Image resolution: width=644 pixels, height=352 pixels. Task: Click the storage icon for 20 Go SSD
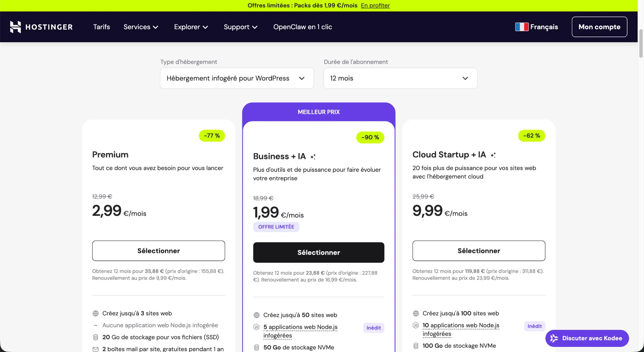pos(95,337)
